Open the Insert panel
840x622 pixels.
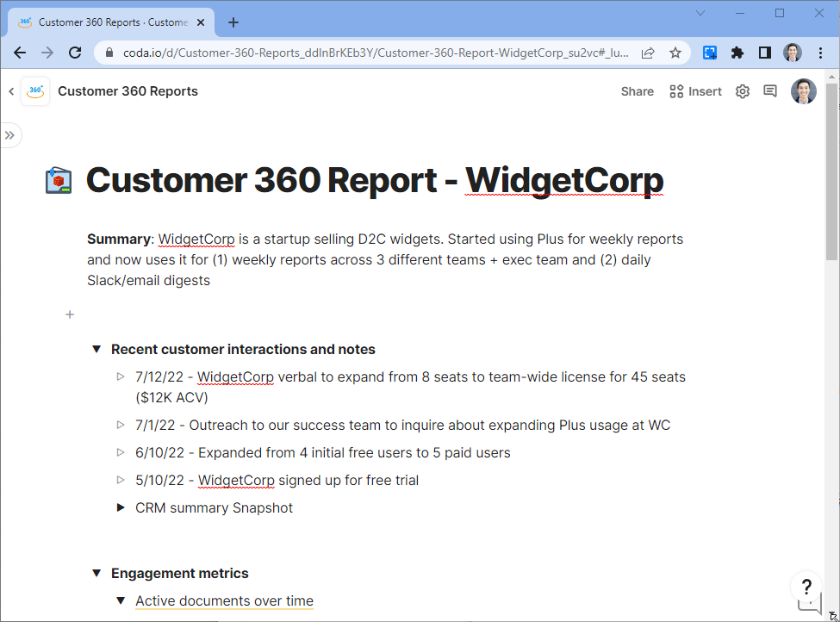point(695,91)
